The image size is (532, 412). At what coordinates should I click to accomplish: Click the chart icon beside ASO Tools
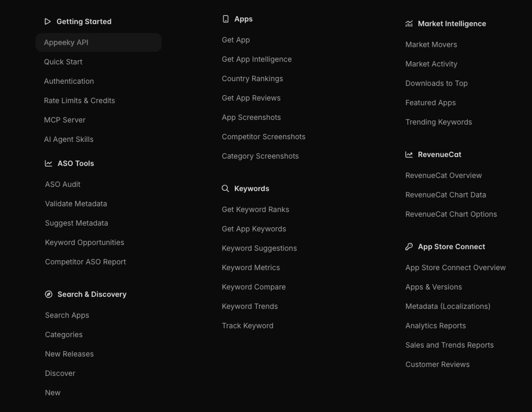pyautogui.click(x=49, y=163)
